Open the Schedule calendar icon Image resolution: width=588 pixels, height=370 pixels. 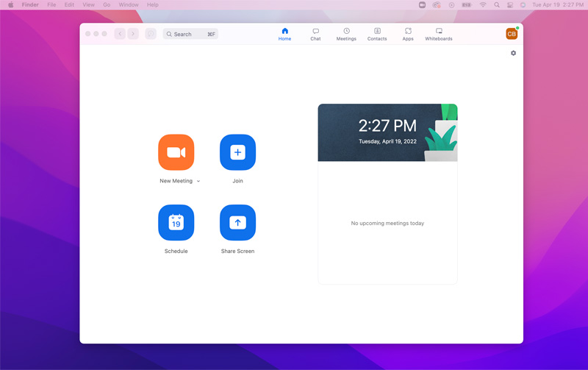(176, 223)
